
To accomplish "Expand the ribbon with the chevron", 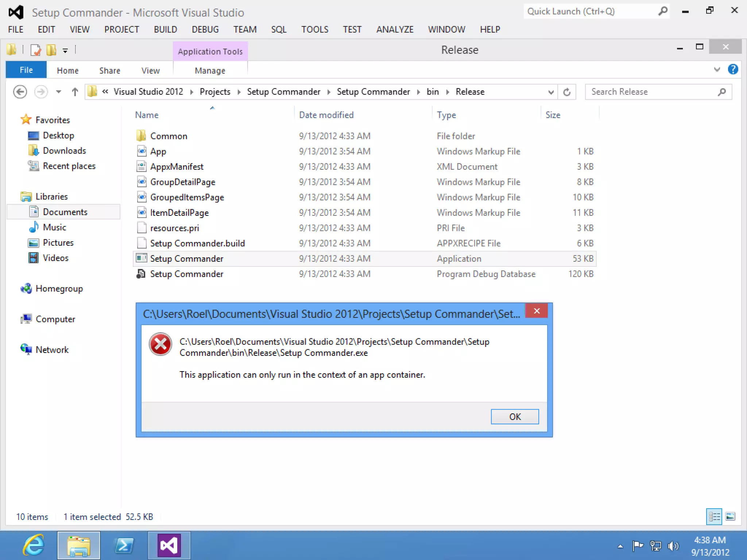I will click(717, 69).
